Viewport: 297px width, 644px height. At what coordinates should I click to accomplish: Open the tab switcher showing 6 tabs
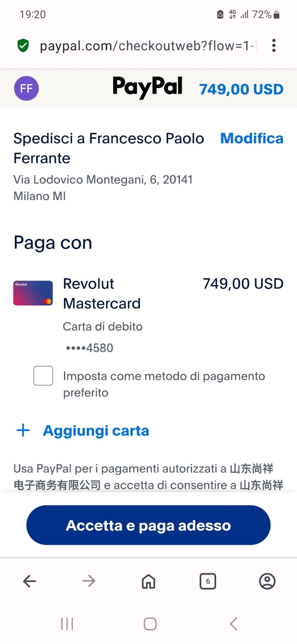208,581
